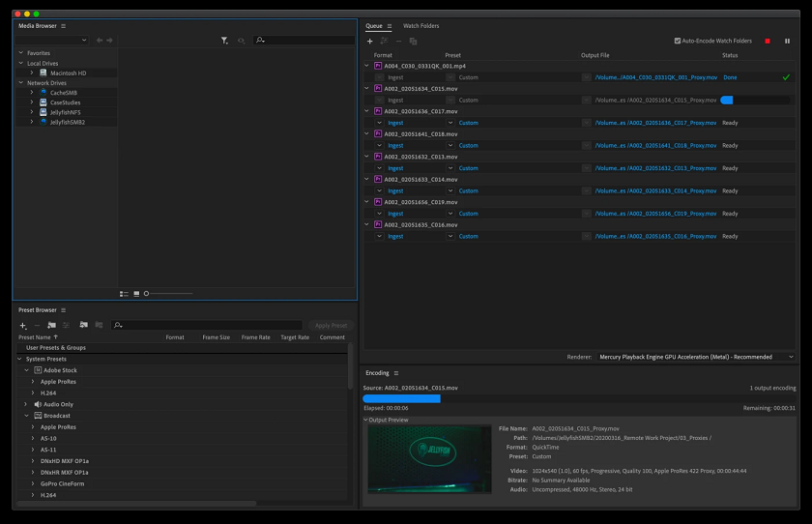Viewport: 812px width, 524px height.
Task: Collapse the System Presets group
Action: (20, 359)
